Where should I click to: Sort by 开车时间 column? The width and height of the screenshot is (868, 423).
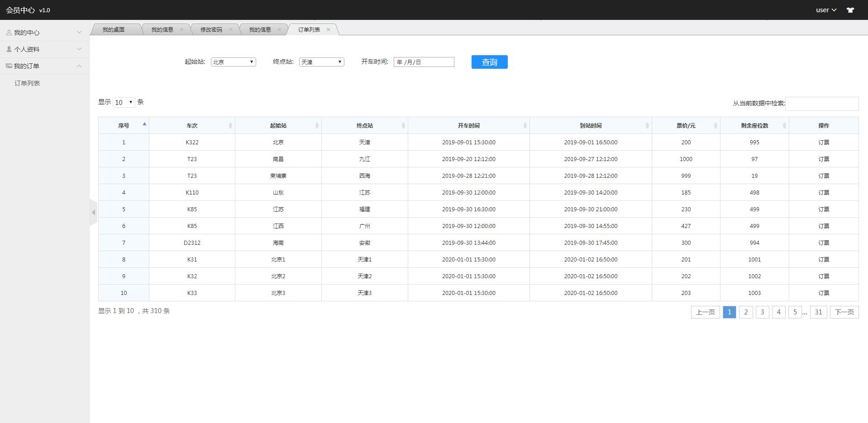coord(469,126)
